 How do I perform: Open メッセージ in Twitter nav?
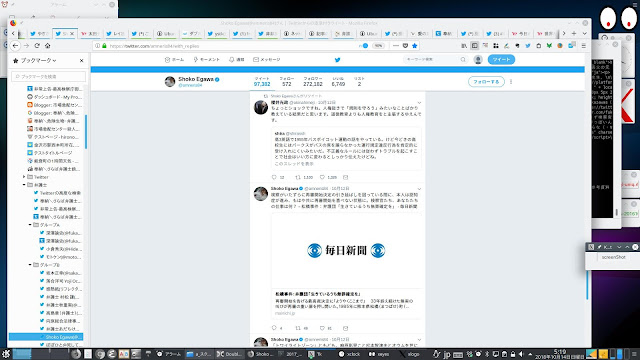tap(267, 60)
